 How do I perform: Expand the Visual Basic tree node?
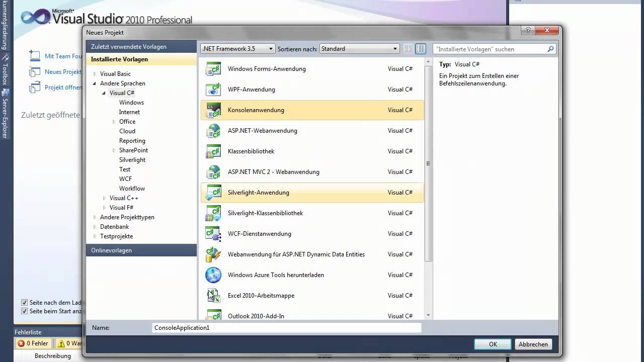pyautogui.click(x=95, y=74)
